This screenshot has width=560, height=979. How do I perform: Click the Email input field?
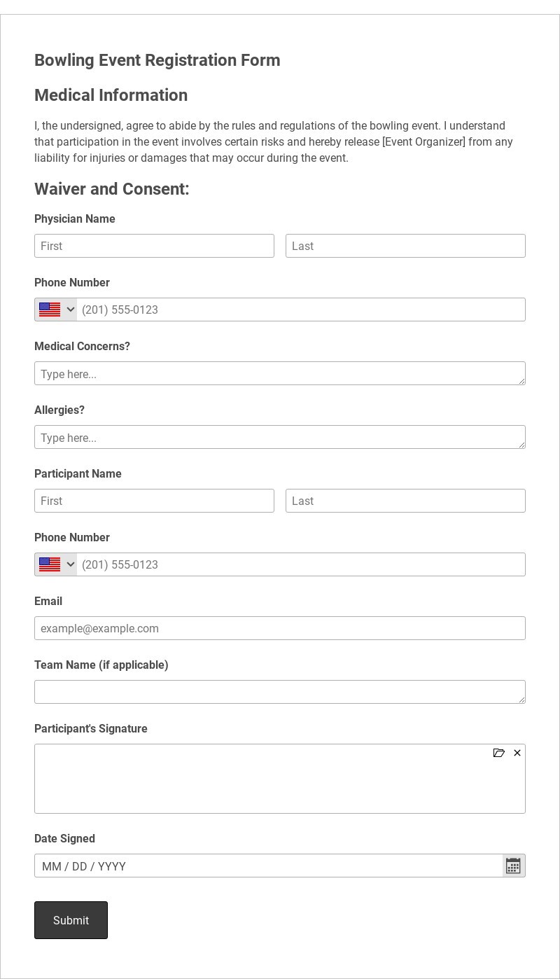(x=280, y=628)
